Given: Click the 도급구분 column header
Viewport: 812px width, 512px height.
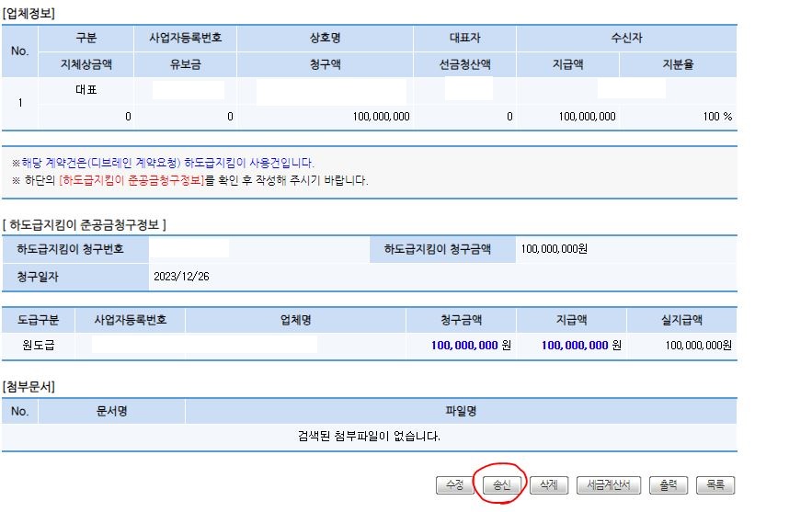Looking at the screenshot, I should pos(39,320).
